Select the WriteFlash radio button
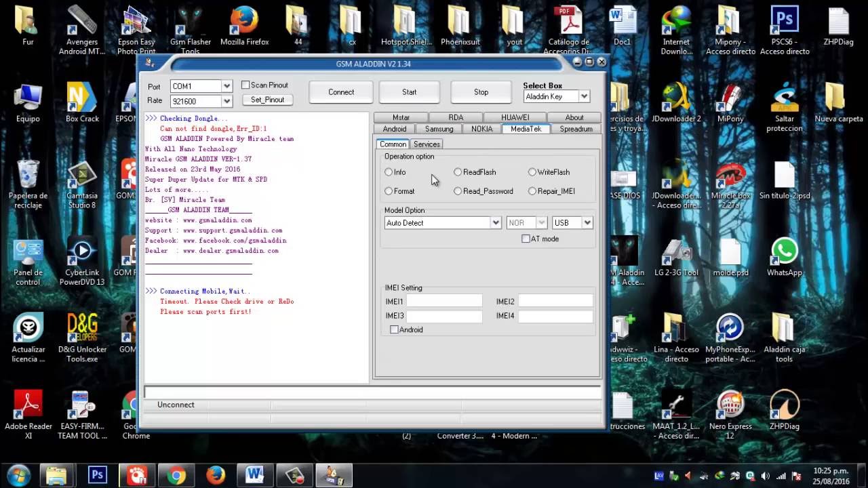 click(x=532, y=172)
